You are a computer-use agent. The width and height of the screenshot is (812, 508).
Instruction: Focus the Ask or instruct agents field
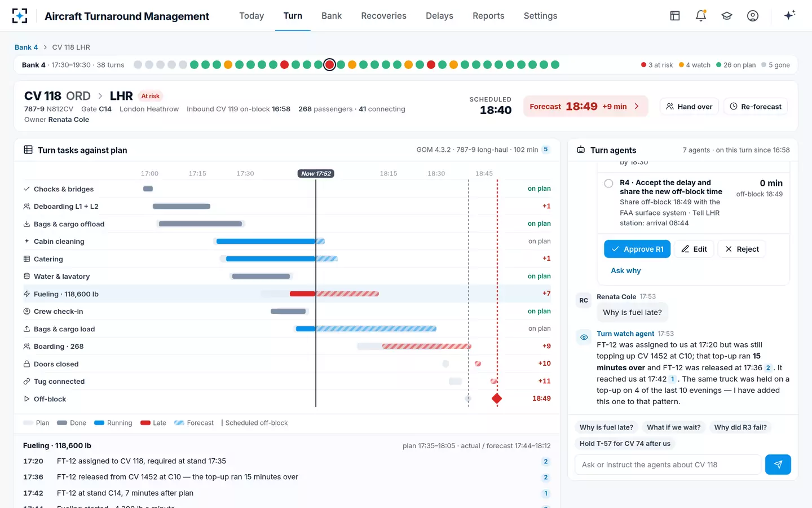point(668,465)
